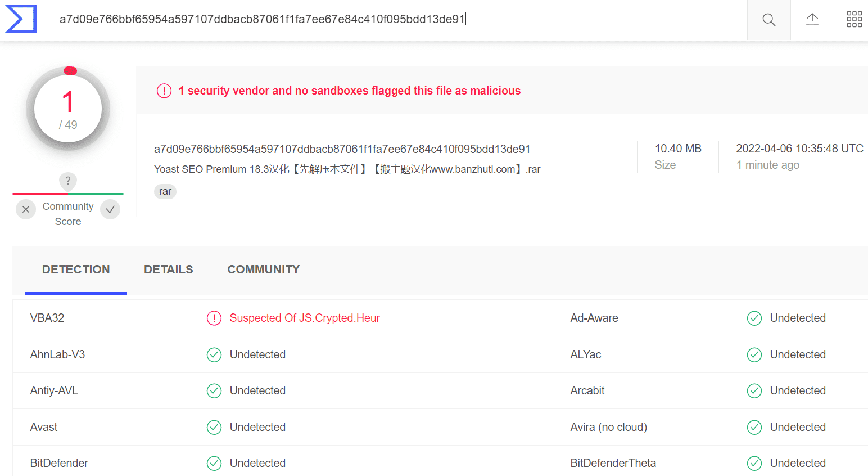The image size is (868, 476).
Task: Click the BitDefenderTheta vendor name
Action: [613, 463]
